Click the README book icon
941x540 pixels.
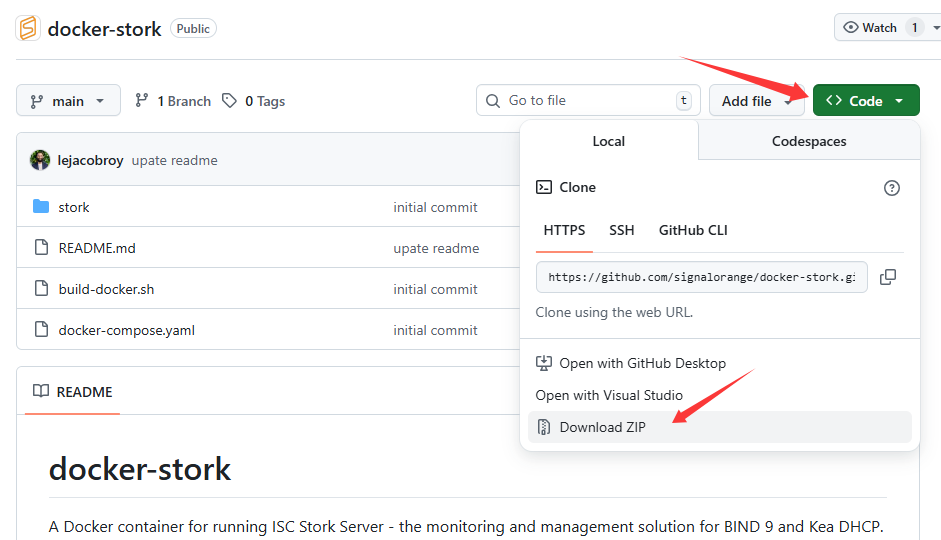point(41,391)
